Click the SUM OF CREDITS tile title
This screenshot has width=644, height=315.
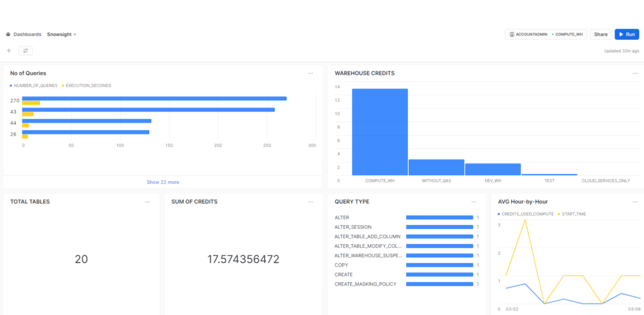point(195,202)
